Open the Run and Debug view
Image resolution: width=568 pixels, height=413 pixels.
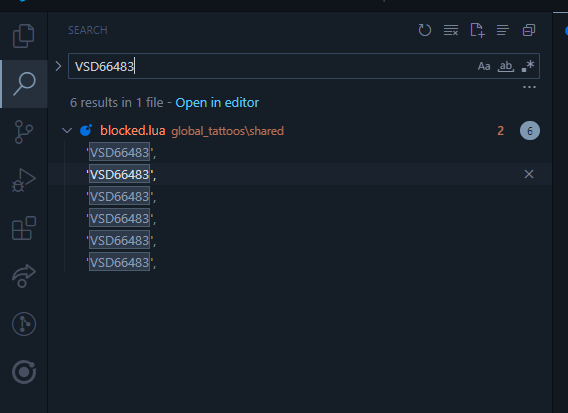pyautogui.click(x=24, y=180)
